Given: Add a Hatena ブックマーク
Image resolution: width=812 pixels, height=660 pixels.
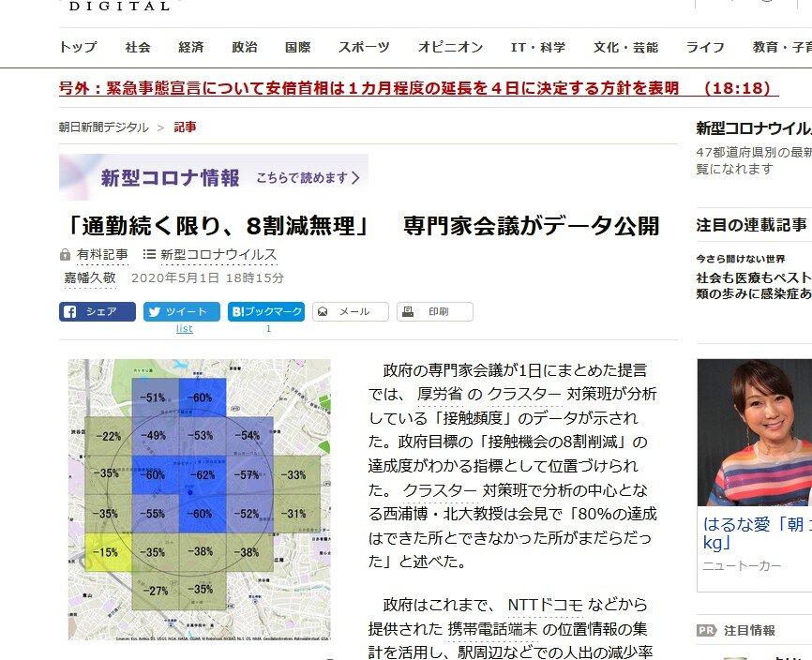Looking at the screenshot, I should coord(266,311).
